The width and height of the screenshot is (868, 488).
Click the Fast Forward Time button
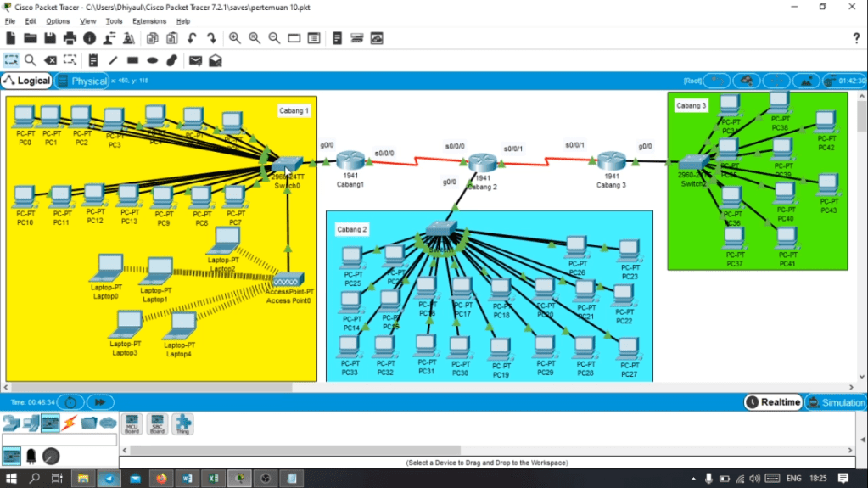tap(99, 402)
